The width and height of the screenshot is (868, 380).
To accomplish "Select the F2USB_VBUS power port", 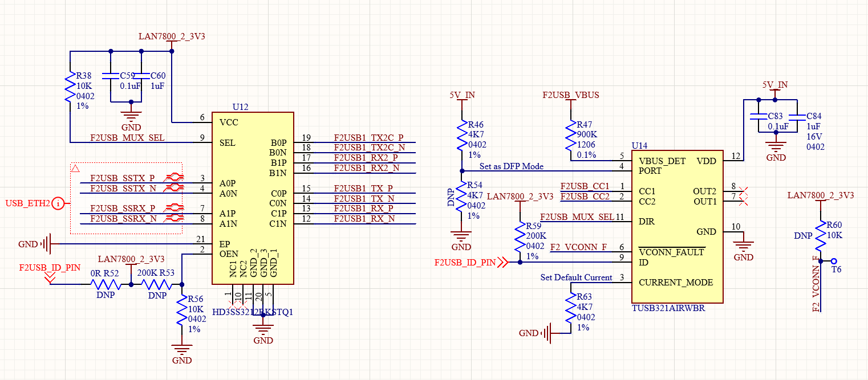I will (570, 98).
